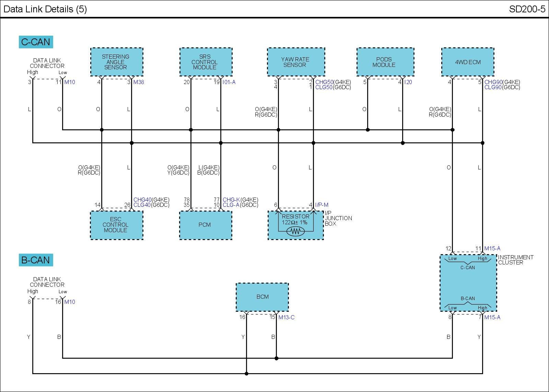Viewport: 549px width, 392px height.
Task: Click the 4WD ECM component
Action: tap(467, 62)
